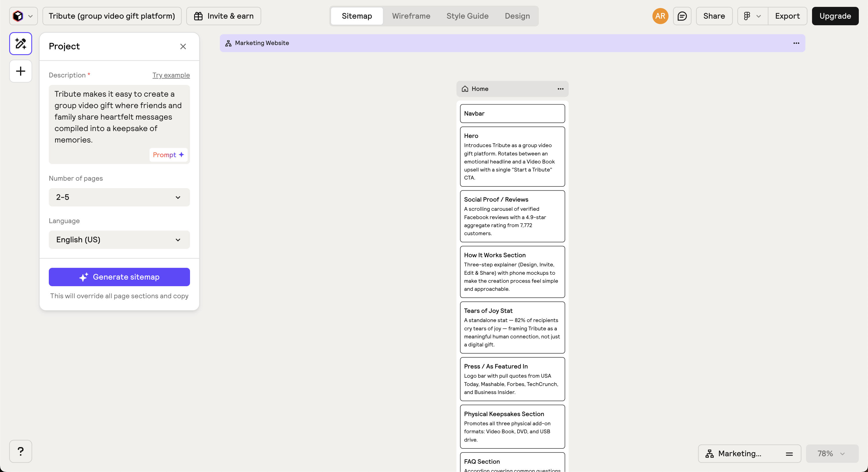Click the add page plus icon
Screen dimensions: 868x472
[20, 71]
